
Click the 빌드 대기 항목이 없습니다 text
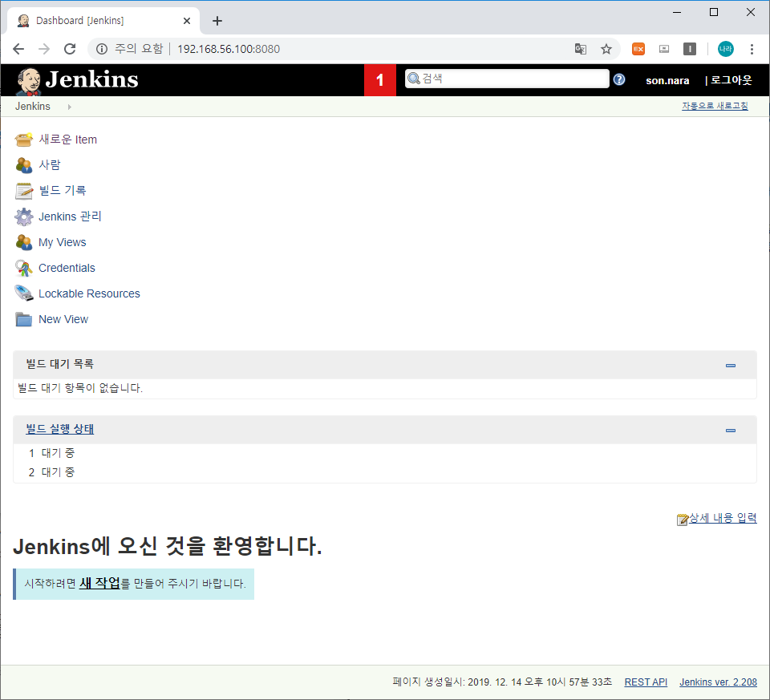pos(80,388)
